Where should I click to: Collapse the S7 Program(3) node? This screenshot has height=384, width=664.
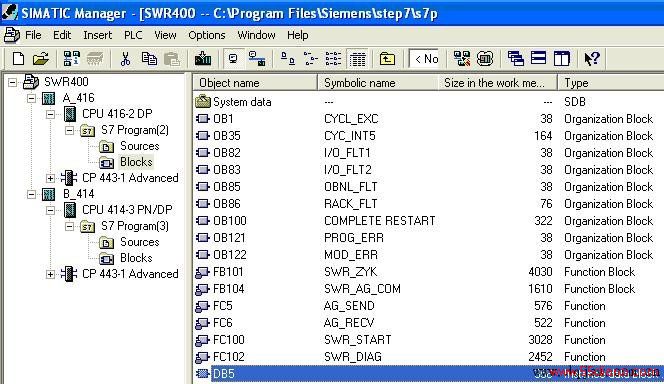pyautogui.click(x=69, y=226)
